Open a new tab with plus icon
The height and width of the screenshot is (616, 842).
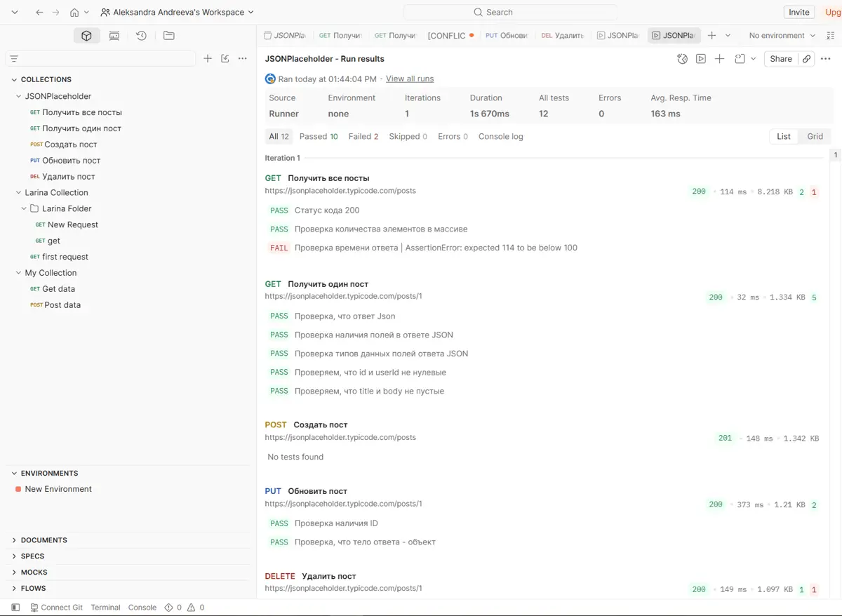point(711,36)
